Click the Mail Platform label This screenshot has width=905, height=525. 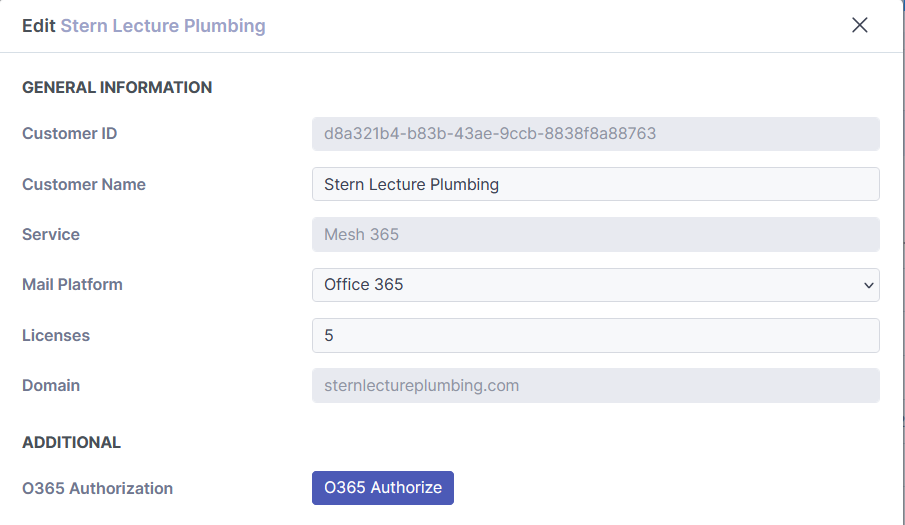point(72,284)
